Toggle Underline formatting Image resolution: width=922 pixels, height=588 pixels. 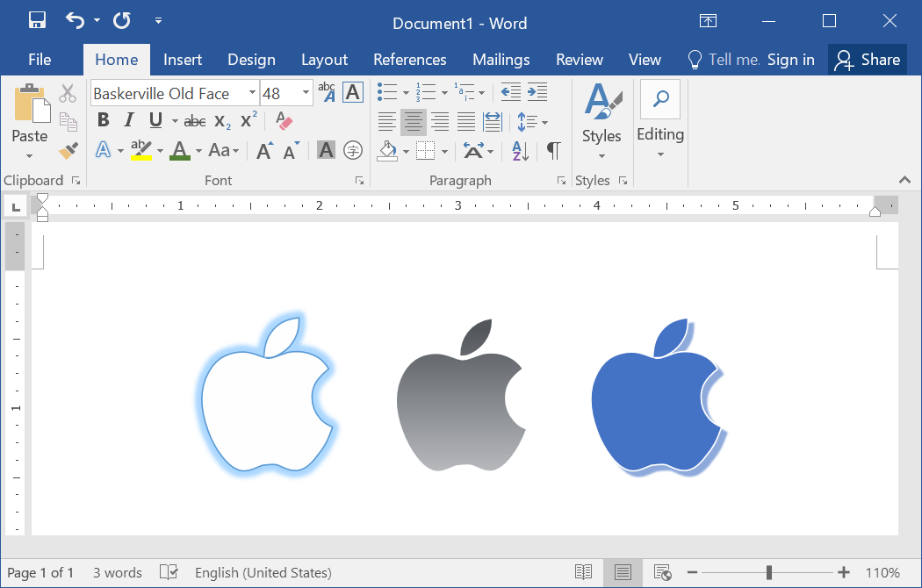pos(155,120)
